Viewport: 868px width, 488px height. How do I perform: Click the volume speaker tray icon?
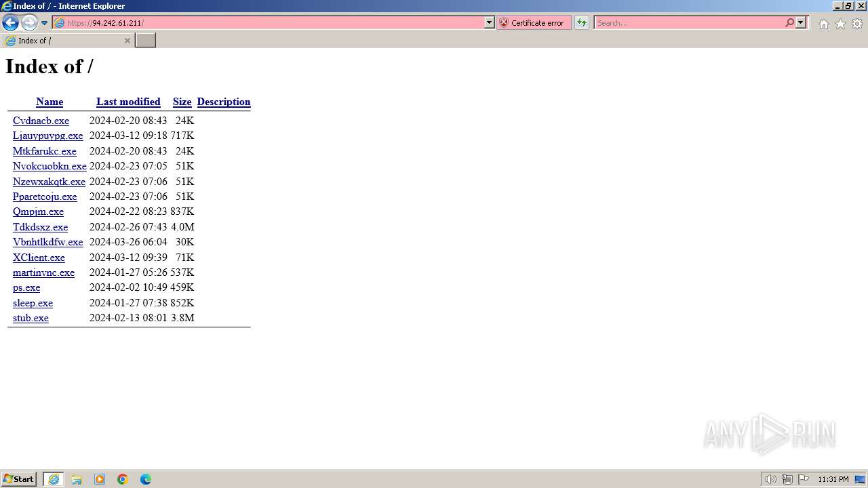tap(770, 479)
